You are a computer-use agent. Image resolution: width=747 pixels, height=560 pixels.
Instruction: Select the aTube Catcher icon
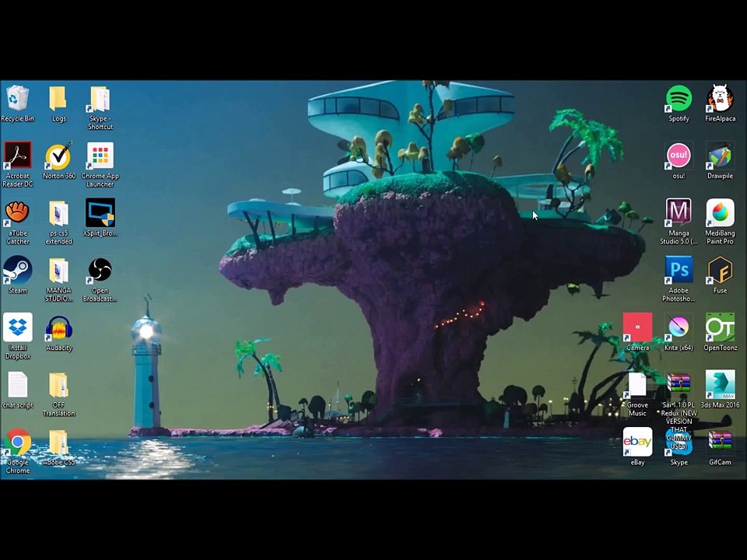(18, 213)
